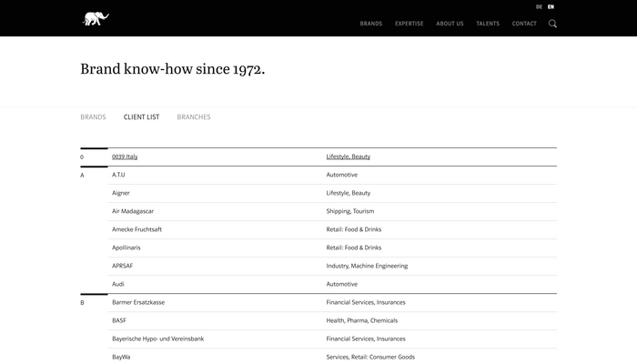The width and height of the screenshot is (637, 364).
Task: Click the letter B section marker
Action: [x=82, y=303]
